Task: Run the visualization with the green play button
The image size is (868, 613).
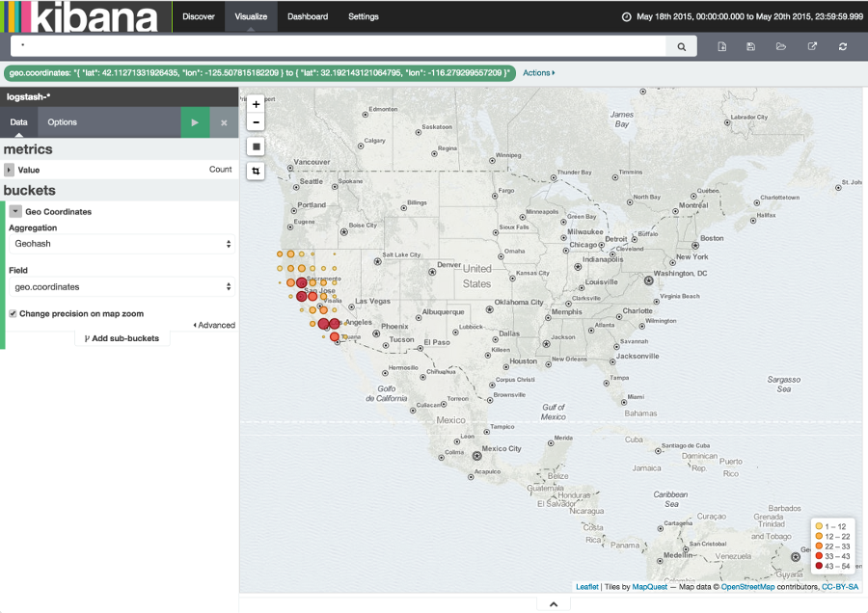Action: pyautogui.click(x=193, y=122)
